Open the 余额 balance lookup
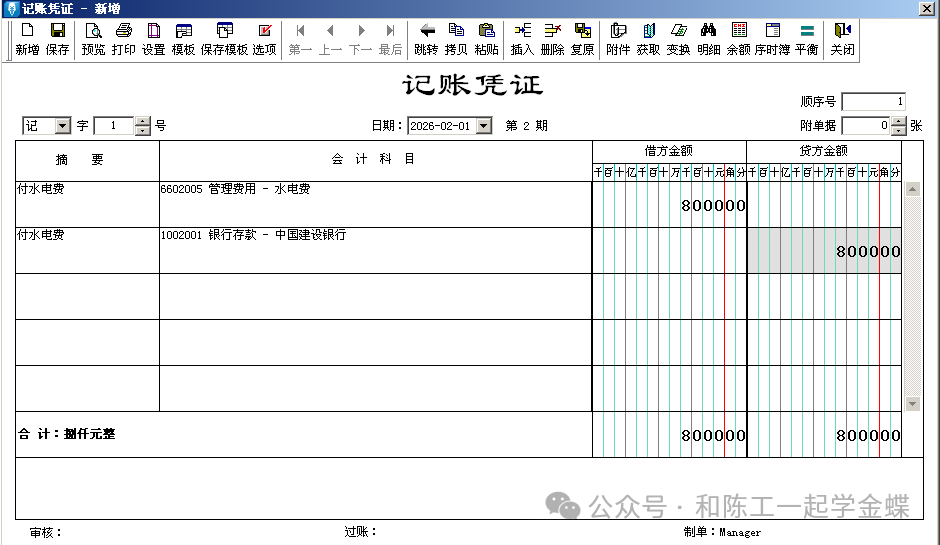 [739, 38]
